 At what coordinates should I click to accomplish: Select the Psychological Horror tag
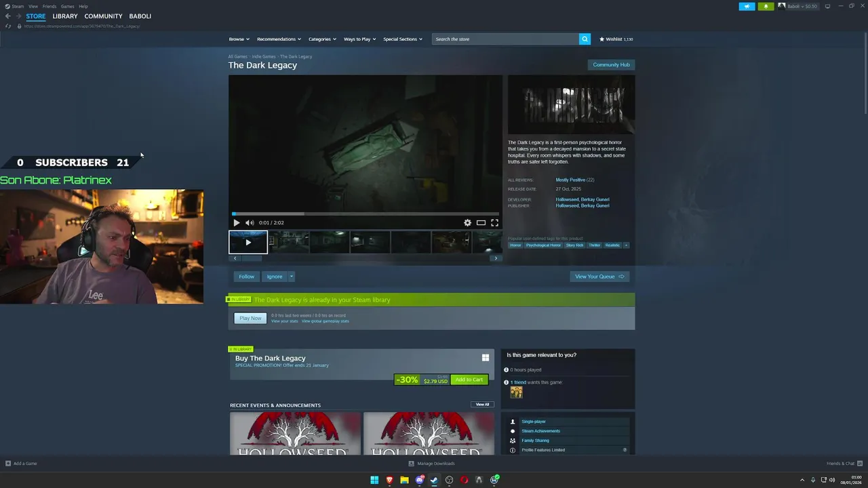(543, 245)
